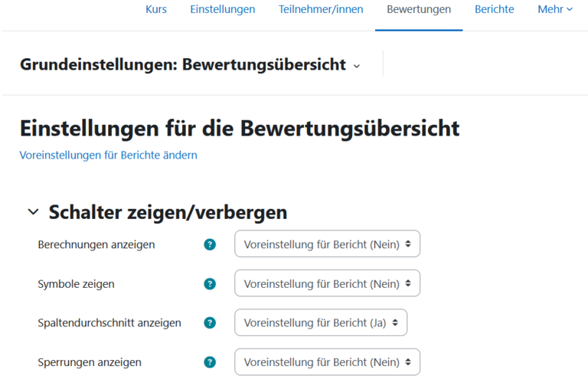Open the Teilnehmer/innen tab
588x376 pixels.
click(321, 10)
